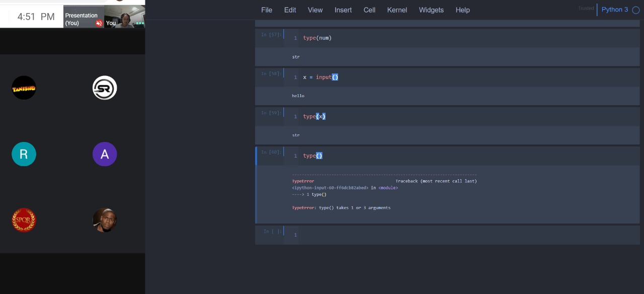This screenshot has width=644, height=294.
Task: Click the Python 3 kernel name
Action: [x=615, y=10]
